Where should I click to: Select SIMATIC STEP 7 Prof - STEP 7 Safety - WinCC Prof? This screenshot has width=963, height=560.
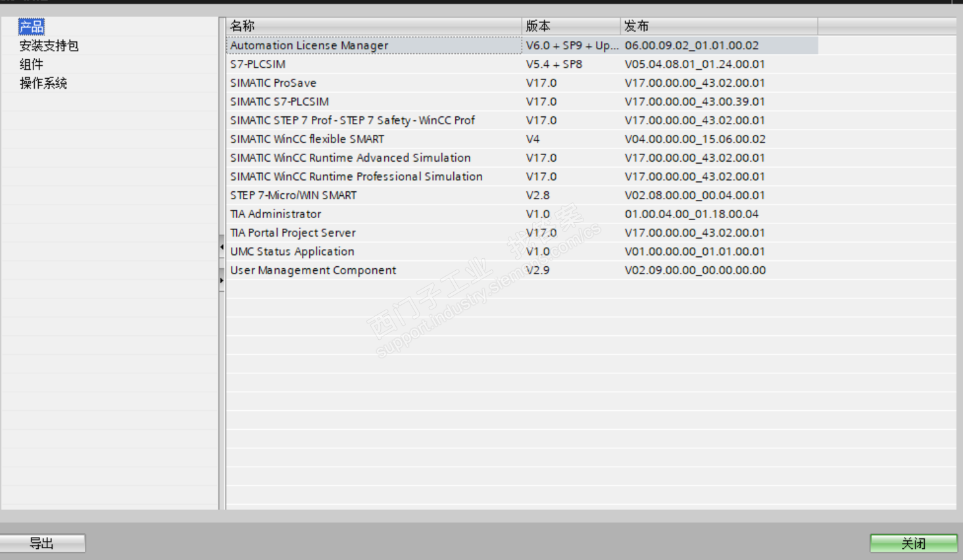click(x=353, y=120)
